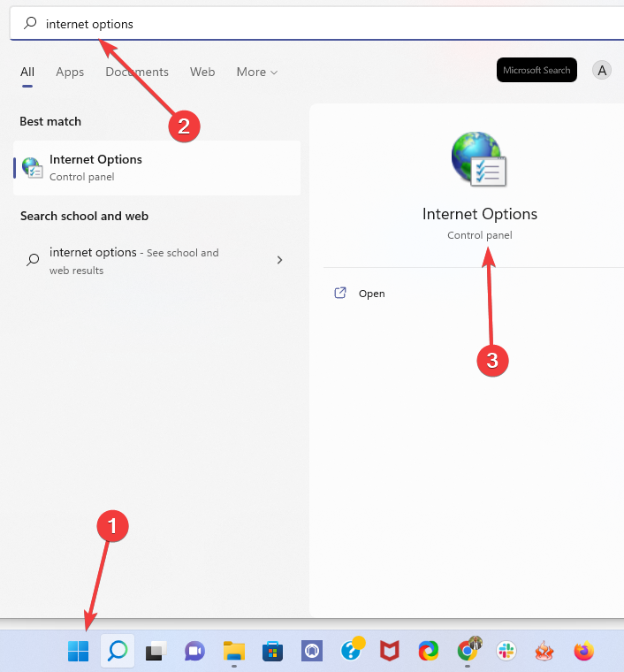Click Open under Internet Options preview

tap(372, 294)
